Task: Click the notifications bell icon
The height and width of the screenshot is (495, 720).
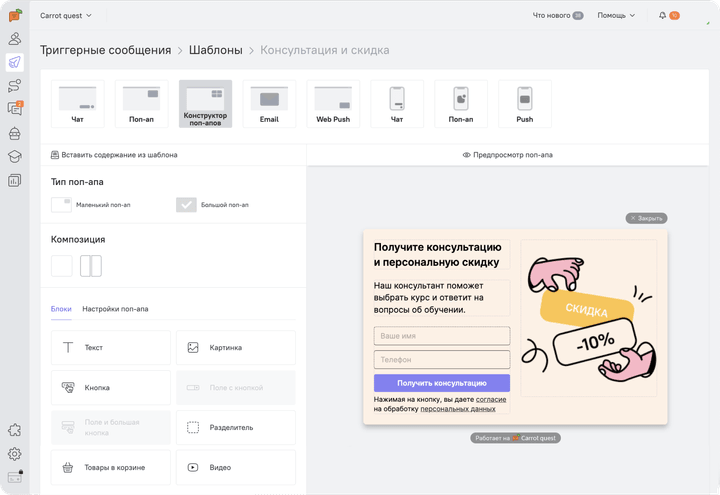Action: (x=662, y=15)
